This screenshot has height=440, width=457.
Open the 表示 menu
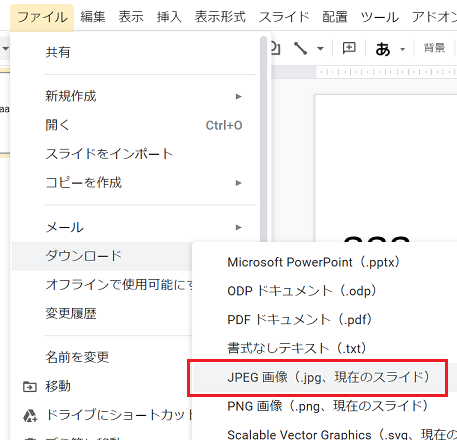click(x=131, y=17)
